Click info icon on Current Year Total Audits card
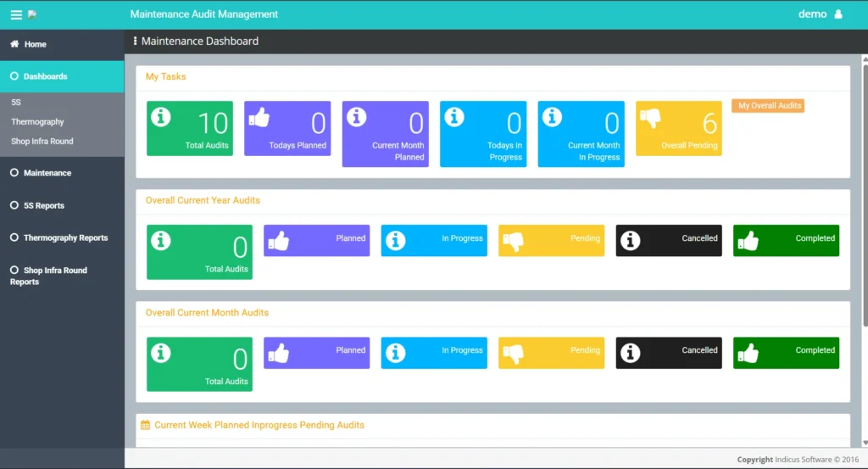 tap(161, 241)
